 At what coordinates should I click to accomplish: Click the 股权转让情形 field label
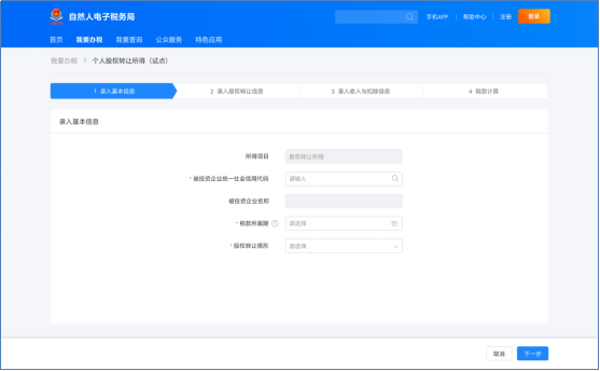point(251,246)
